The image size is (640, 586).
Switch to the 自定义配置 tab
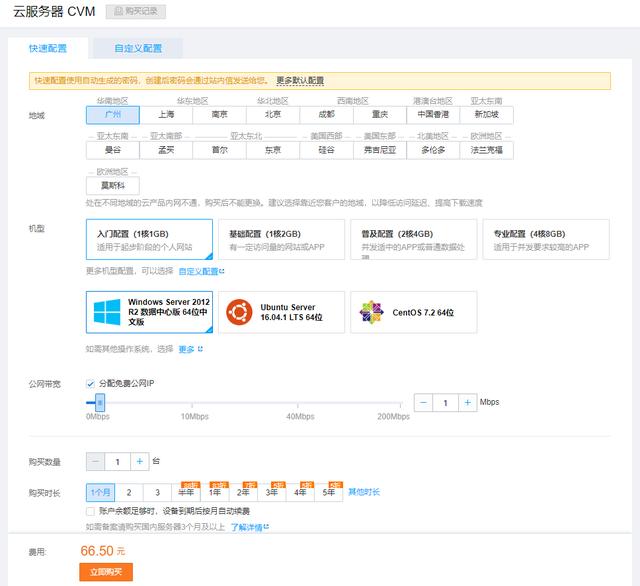[138, 48]
